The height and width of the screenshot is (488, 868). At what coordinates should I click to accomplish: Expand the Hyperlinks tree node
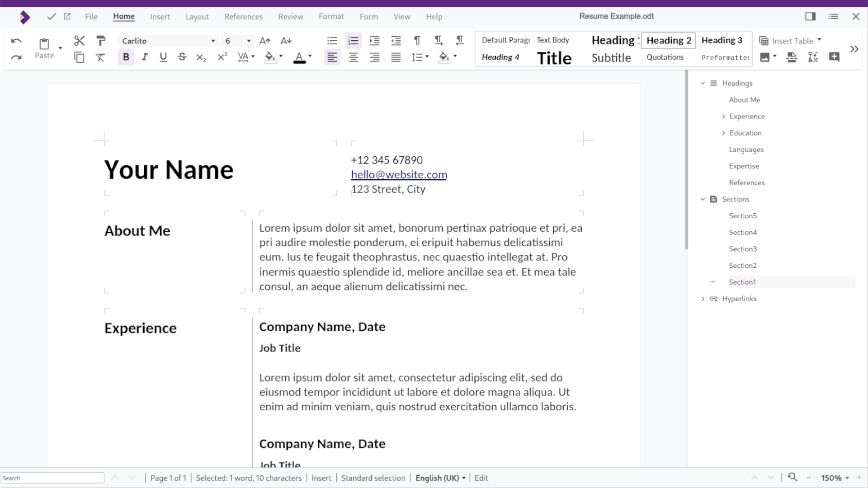[703, 299]
